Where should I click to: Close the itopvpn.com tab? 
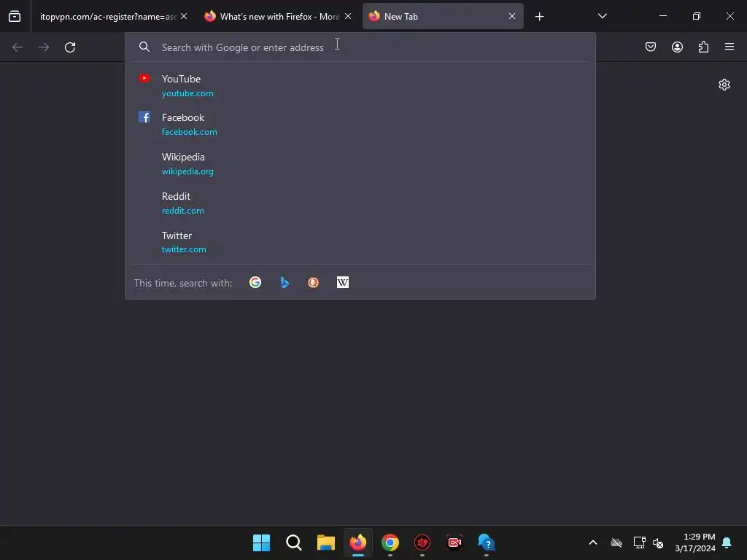[184, 16]
